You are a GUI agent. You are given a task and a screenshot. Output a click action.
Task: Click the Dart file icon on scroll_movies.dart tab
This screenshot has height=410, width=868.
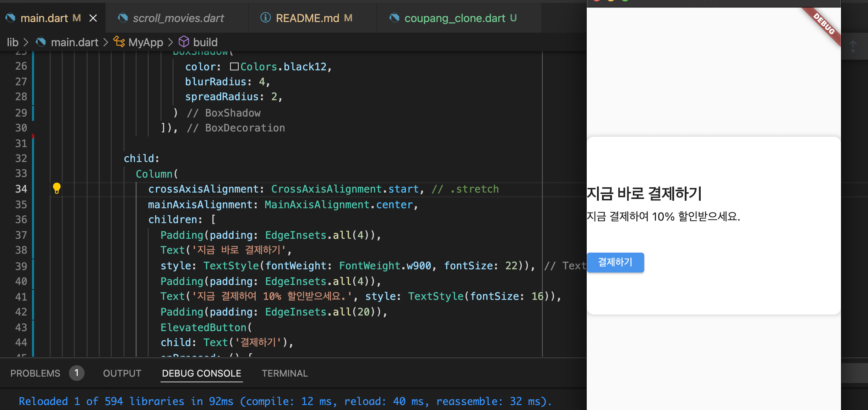click(123, 18)
